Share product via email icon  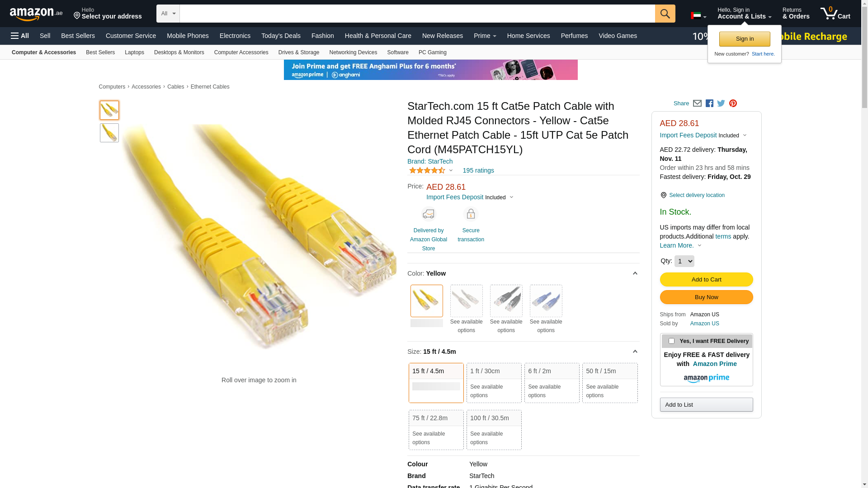[697, 103]
